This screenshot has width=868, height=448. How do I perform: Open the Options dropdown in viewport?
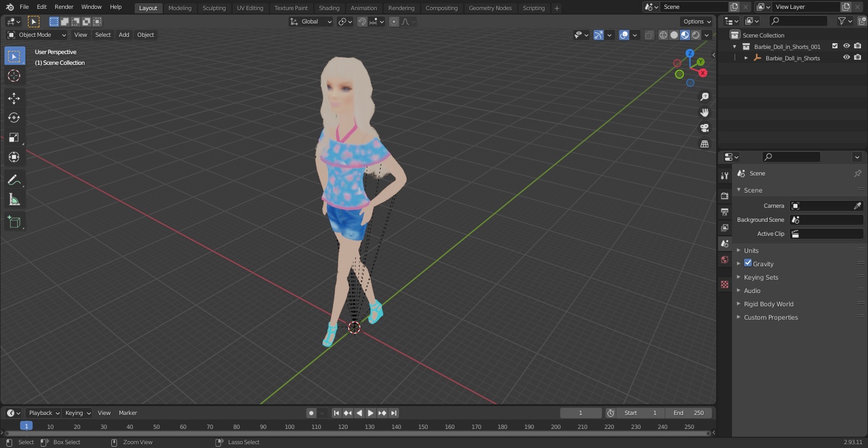click(697, 22)
